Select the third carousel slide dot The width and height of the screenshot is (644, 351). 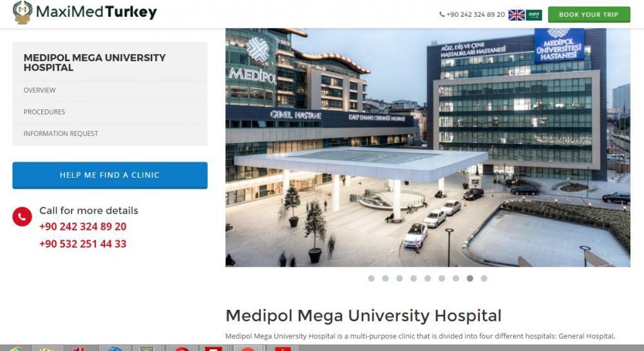[x=399, y=278]
